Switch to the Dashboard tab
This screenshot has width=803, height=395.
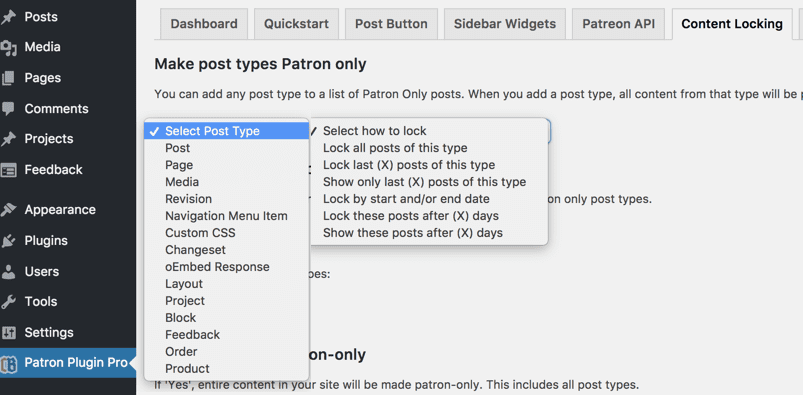click(204, 24)
